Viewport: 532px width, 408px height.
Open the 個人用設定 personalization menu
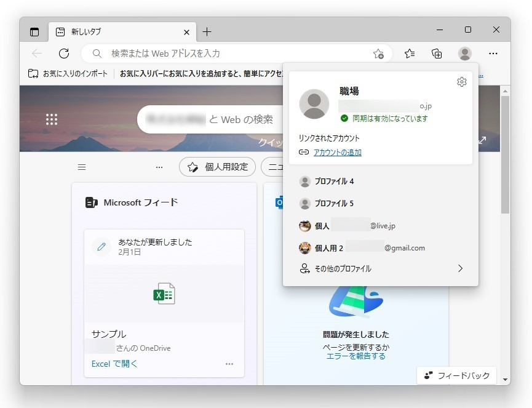coord(217,167)
